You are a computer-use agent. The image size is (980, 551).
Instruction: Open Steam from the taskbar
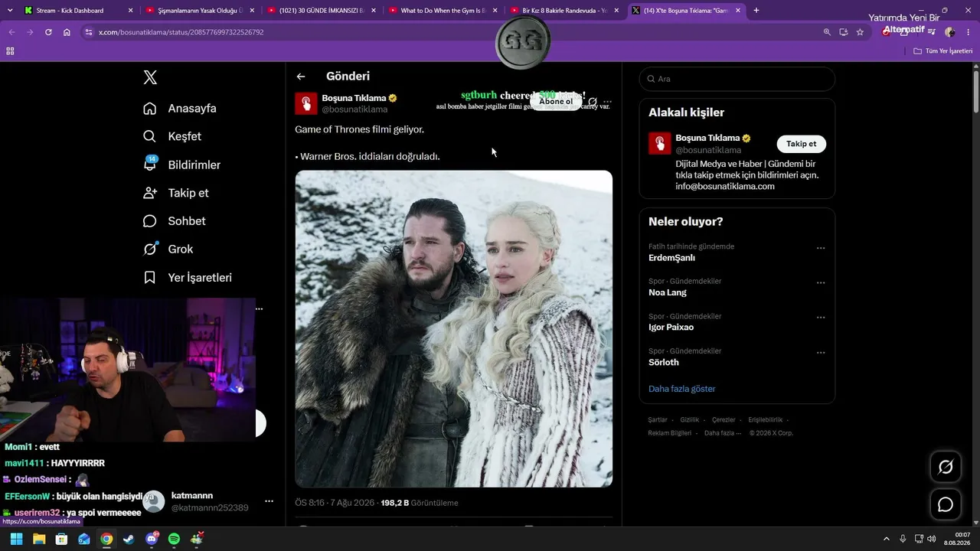129,539
